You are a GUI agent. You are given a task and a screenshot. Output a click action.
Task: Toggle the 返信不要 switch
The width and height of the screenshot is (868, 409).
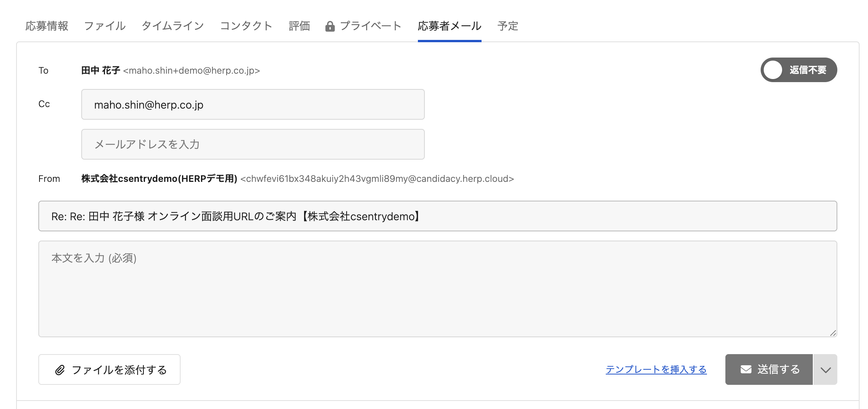coord(798,70)
